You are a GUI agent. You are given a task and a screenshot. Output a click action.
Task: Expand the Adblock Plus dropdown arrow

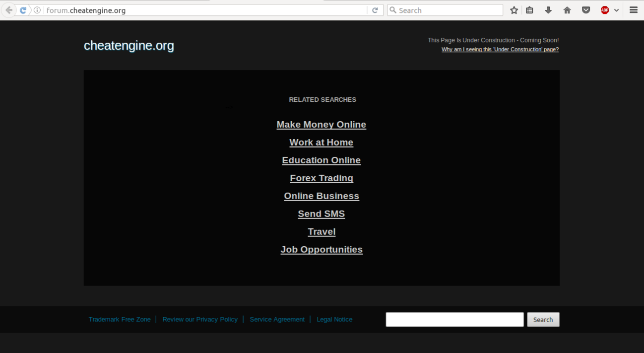(x=616, y=10)
